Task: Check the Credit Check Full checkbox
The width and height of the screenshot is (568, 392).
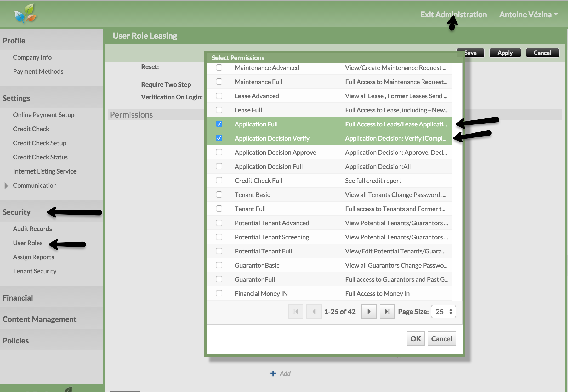Action: [x=219, y=181]
